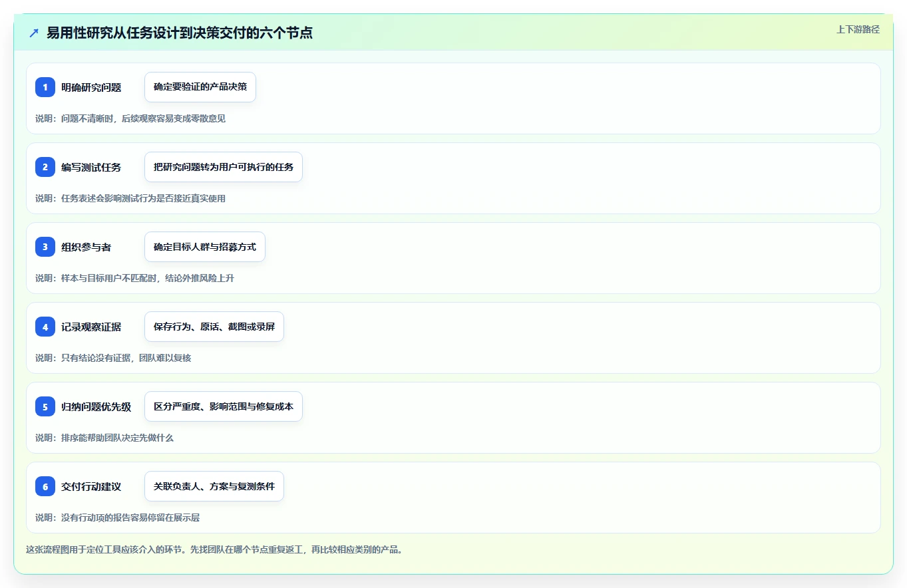The height and width of the screenshot is (588, 907).
Task: Click the note 排序能帮助团队决定先做什么
Action: point(117,438)
